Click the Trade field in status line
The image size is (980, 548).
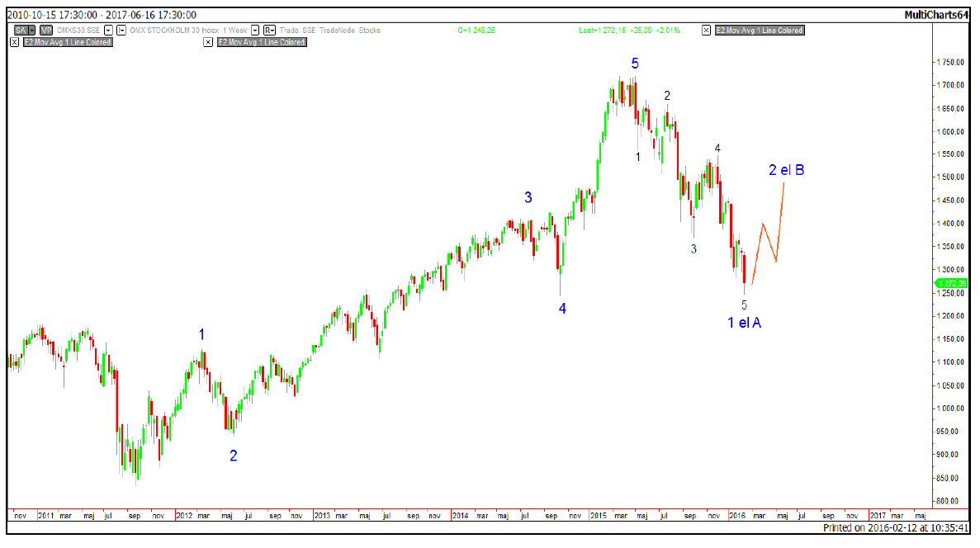(289, 30)
